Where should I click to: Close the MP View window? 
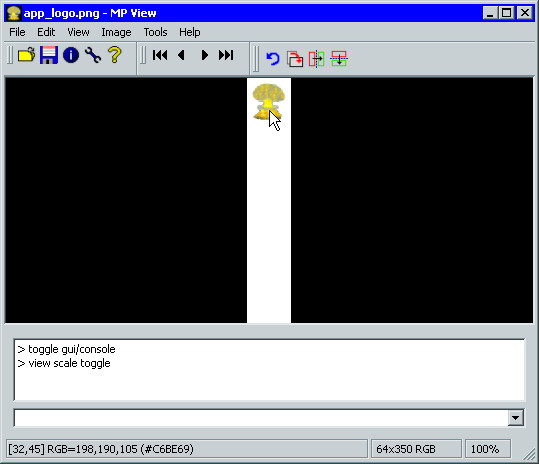525,13
